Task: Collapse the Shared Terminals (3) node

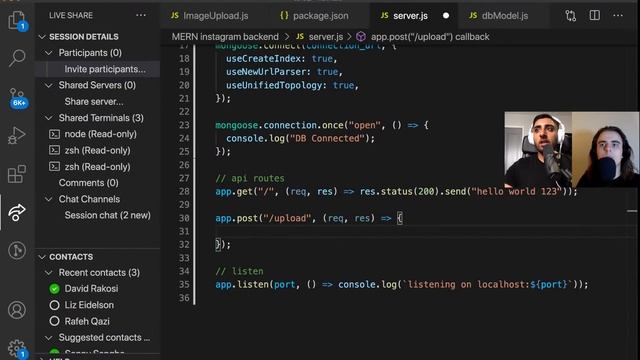Action: tap(49, 118)
